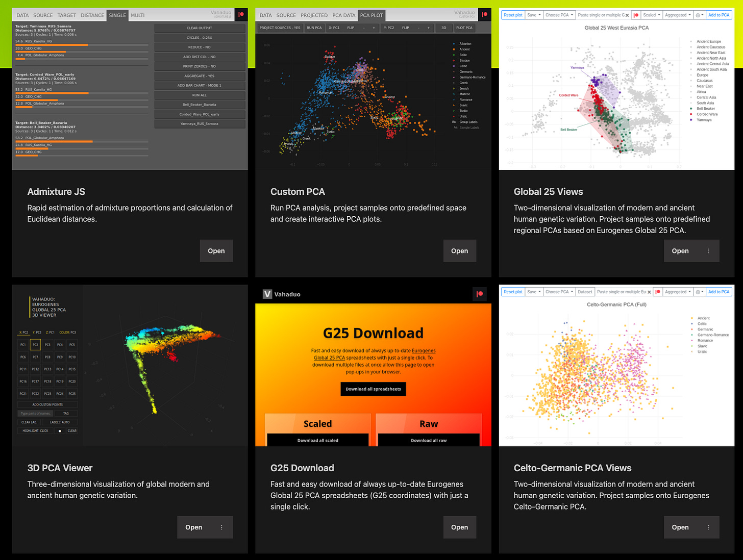Click RUN PCA button
743x560 pixels.
pos(314,28)
